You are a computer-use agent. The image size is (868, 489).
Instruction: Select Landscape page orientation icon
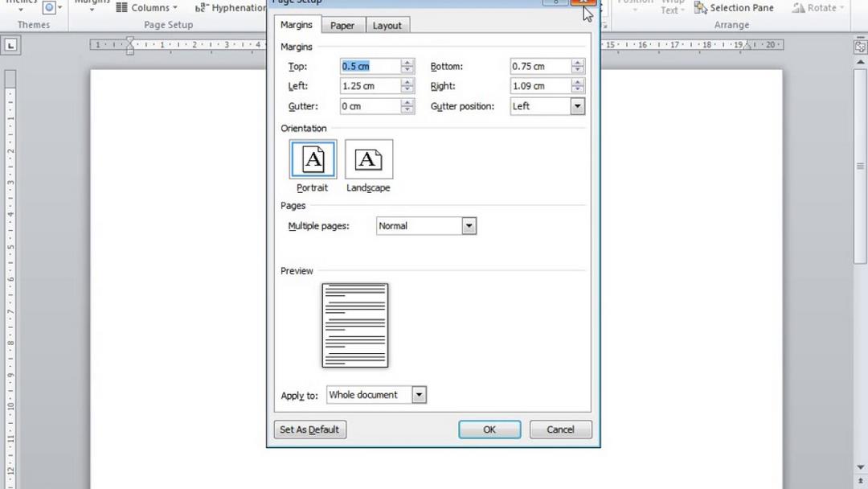tap(369, 159)
